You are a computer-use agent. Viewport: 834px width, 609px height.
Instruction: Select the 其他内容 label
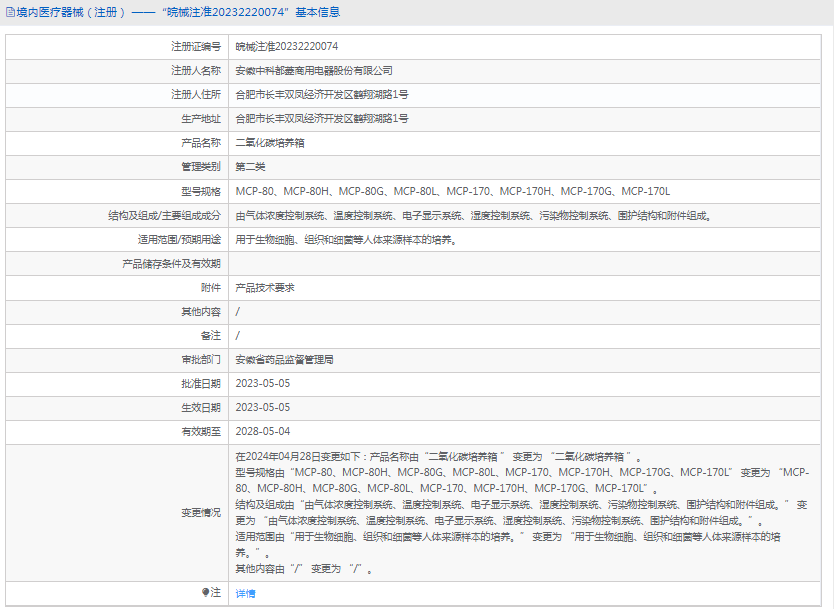coord(201,312)
